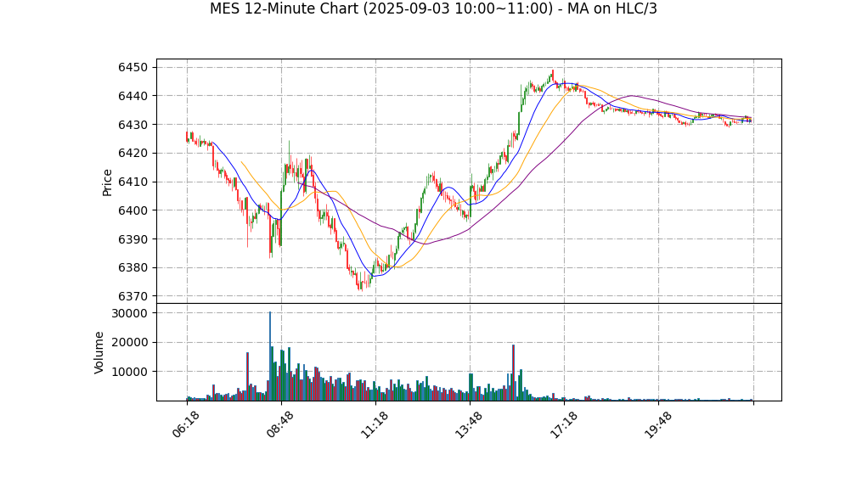
Task: Click the Price y-axis title
Action: (x=107, y=182)
